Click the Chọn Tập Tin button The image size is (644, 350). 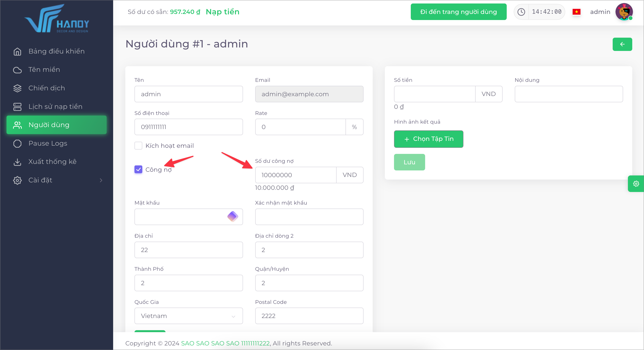(x=429, y=139)
